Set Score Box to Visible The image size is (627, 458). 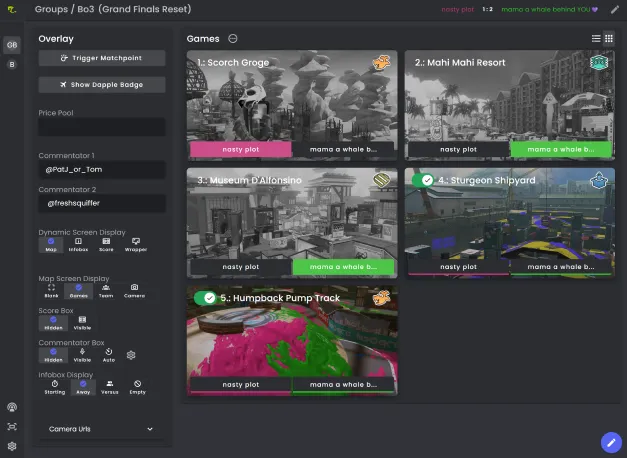[82, 323]
